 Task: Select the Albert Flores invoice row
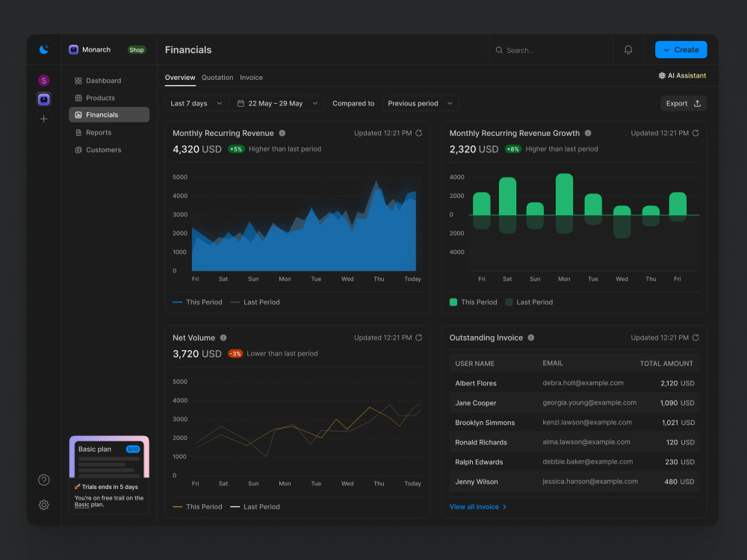point(574,383)
